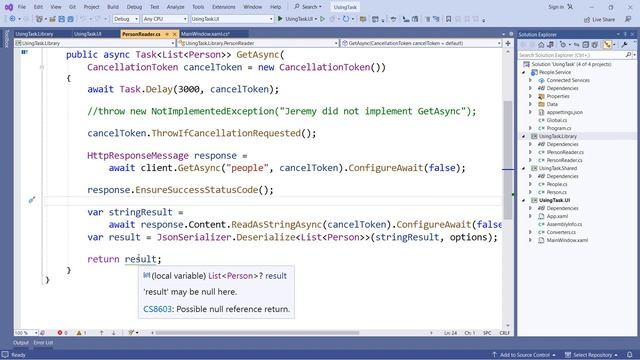640x360 pixels.
Task: Click the CS8603 error code link
Action: 158,309
